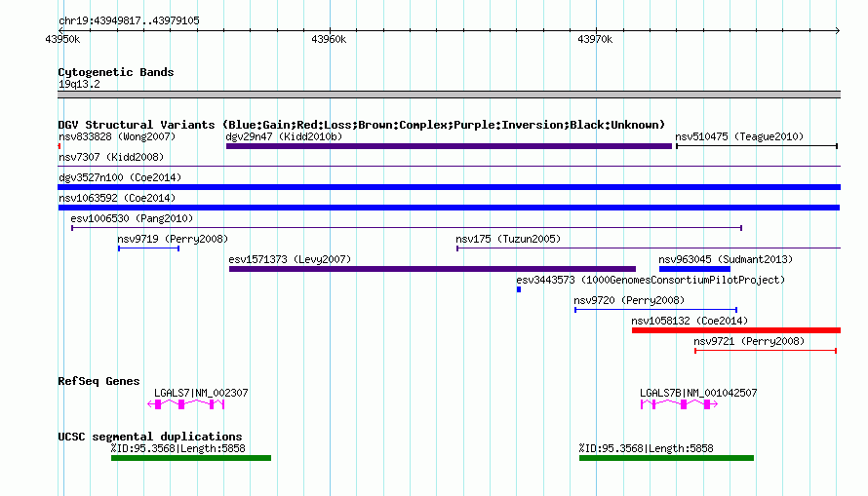
Task: Click the left green segmental duplication bar
Action: click(x=191, y=458)
